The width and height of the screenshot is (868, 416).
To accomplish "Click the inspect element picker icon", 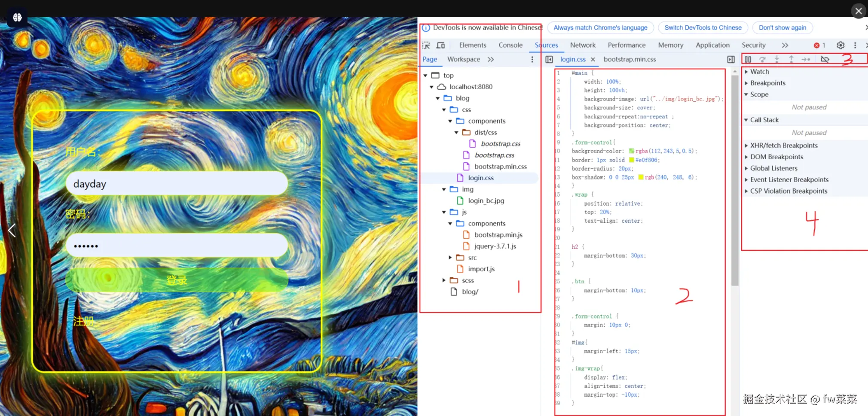I will pyautogui.click(x=426, y=45).
